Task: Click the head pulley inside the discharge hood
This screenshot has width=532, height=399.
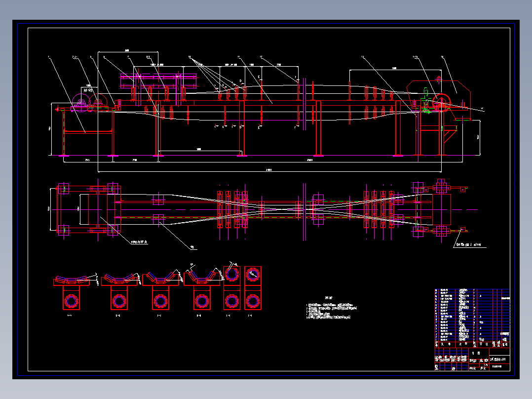Action: [x=442, y=102]
